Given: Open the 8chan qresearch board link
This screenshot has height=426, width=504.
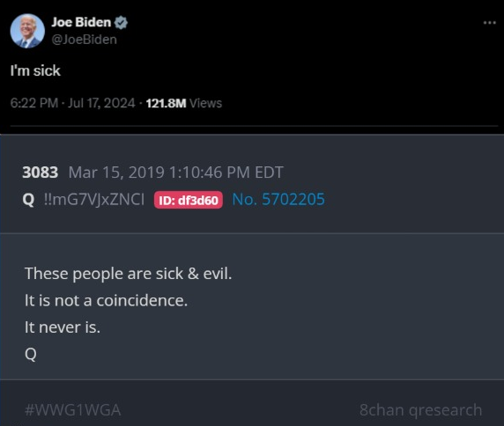Looking at the screenshot, I should coord(421,410).
